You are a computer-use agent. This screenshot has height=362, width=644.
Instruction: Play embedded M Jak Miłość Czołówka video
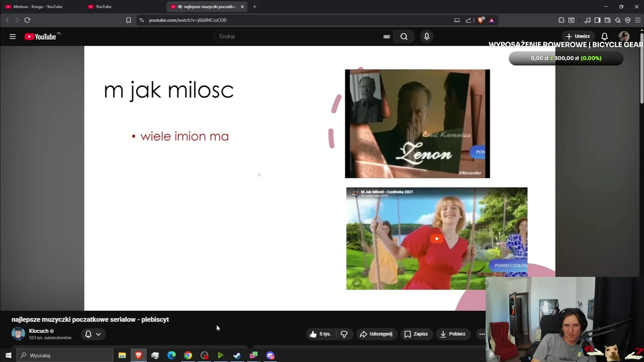click(x=437, y=239)
